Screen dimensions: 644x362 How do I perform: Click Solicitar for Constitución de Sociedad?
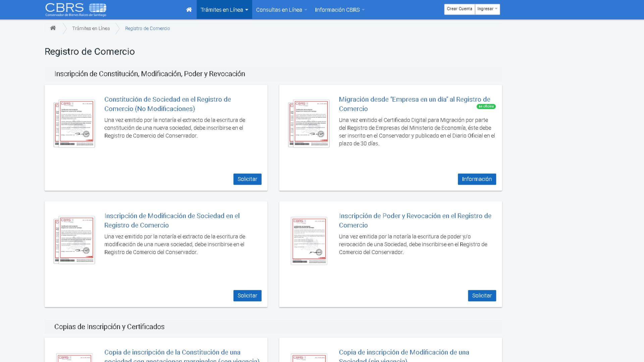click(248, 179)
